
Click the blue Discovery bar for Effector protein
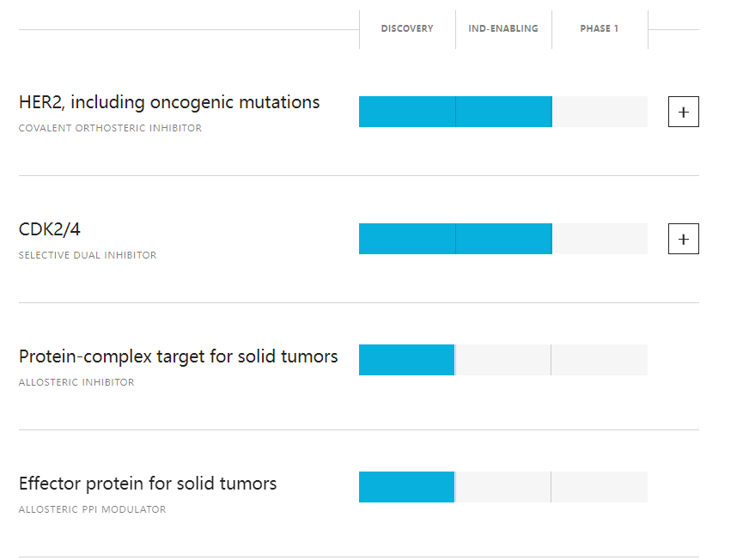pyautogui.click(x=406, y=487)
